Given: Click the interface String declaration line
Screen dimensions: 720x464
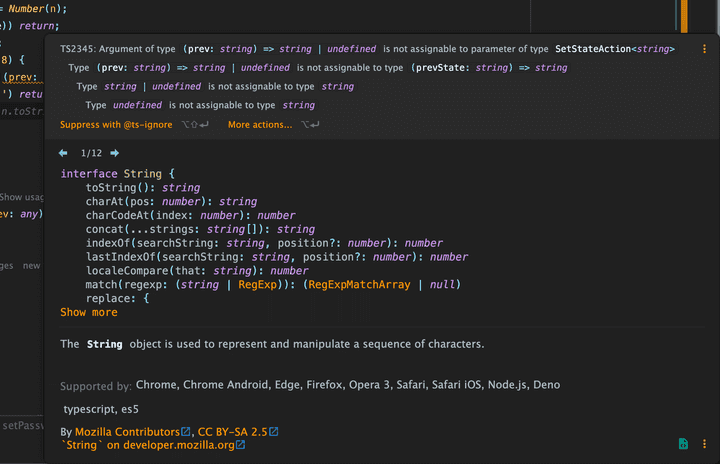Looking at the screenshot, I should pos(117,174).
